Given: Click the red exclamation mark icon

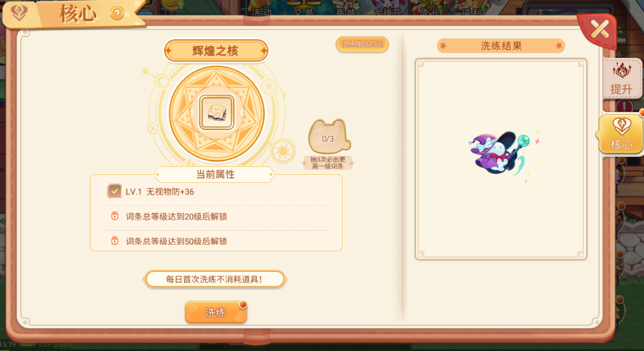Looking at the screenshot, I should coord(624,106).
